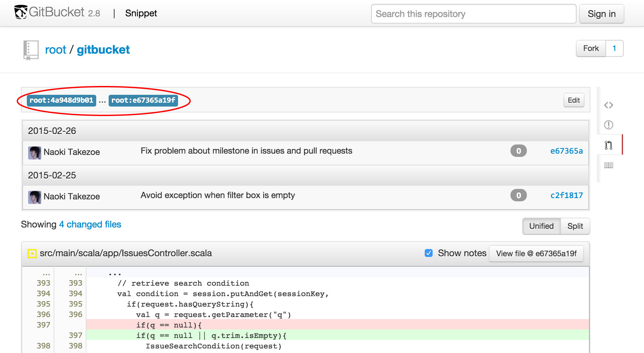Click the 4 changed files link
Screen dimensions: 644x353
coord(90,224)
